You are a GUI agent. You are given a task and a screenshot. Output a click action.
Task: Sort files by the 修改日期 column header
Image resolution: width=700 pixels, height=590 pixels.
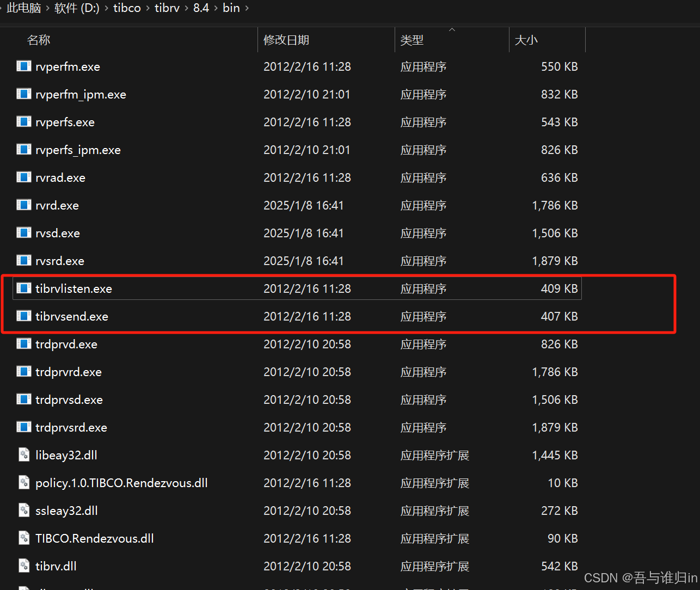click(286, 40)
